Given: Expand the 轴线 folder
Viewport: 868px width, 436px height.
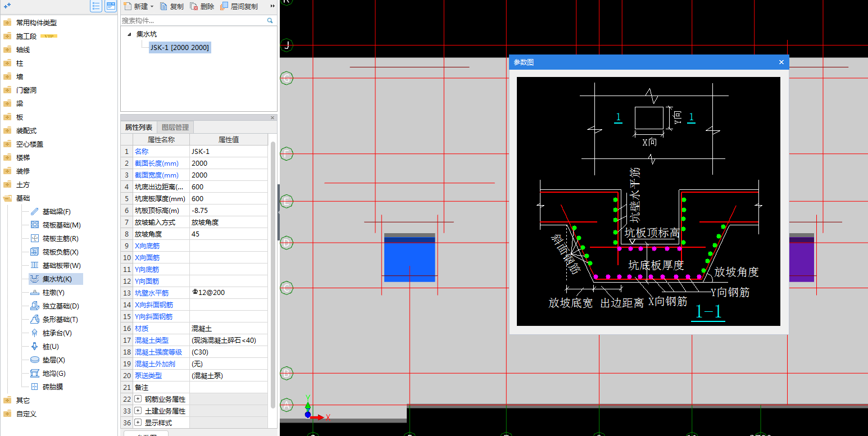Looking at the screenshot, I should click(x=7, y=49).
